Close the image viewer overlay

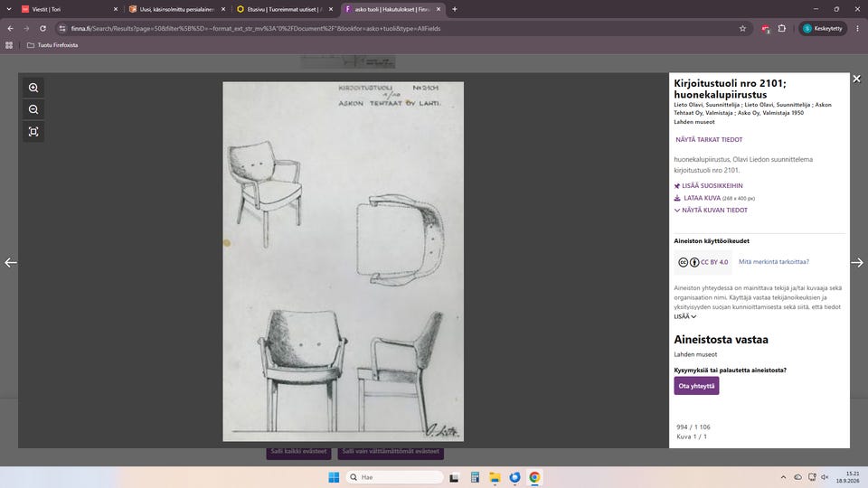[x=856, y=80]
